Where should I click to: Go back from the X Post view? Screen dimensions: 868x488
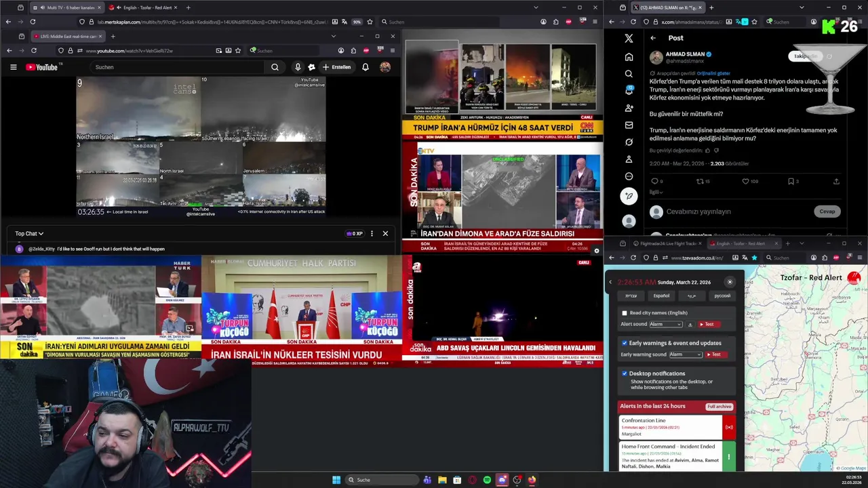pyautogui.click(x=653, y=38)
